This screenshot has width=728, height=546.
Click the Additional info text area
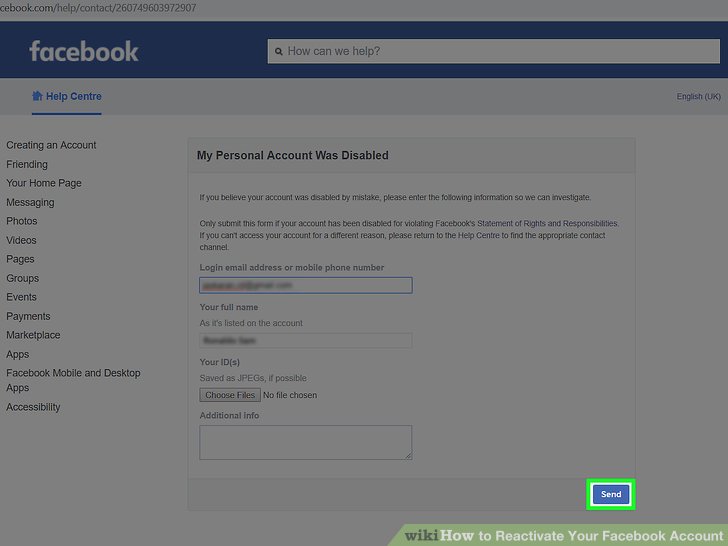click(x=306, y=442)
